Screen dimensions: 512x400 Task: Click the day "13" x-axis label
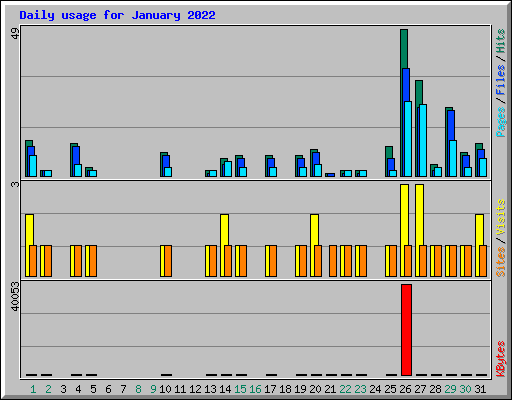tap(210, 389)
